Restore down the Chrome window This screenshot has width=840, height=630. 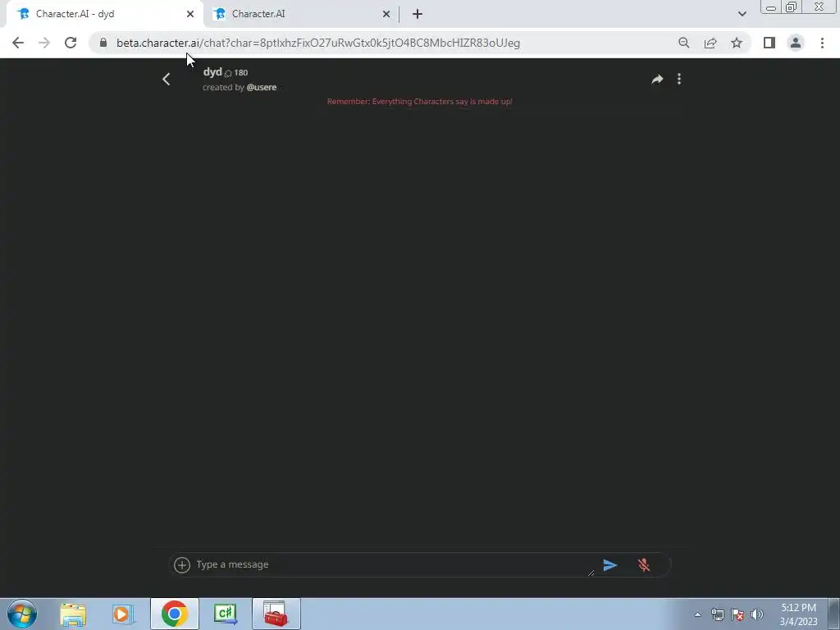click(x=791, y=7)
